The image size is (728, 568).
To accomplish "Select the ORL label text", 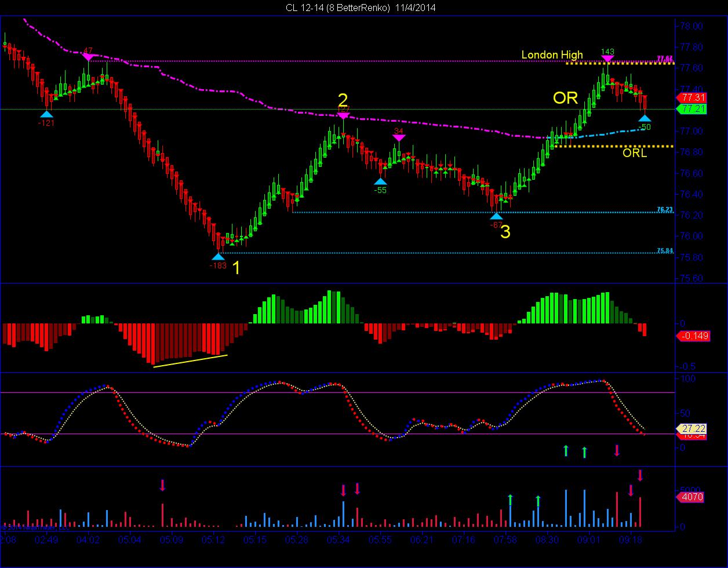I will point(635,154).
